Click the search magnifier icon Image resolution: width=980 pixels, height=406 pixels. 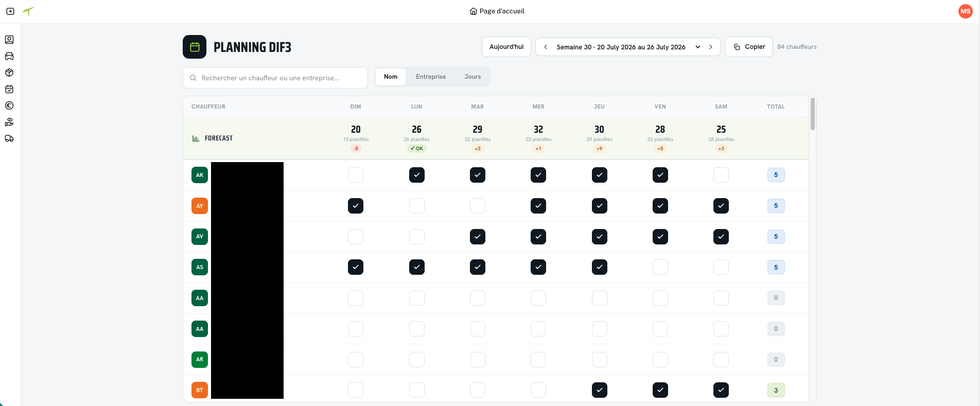click(193, 78)
